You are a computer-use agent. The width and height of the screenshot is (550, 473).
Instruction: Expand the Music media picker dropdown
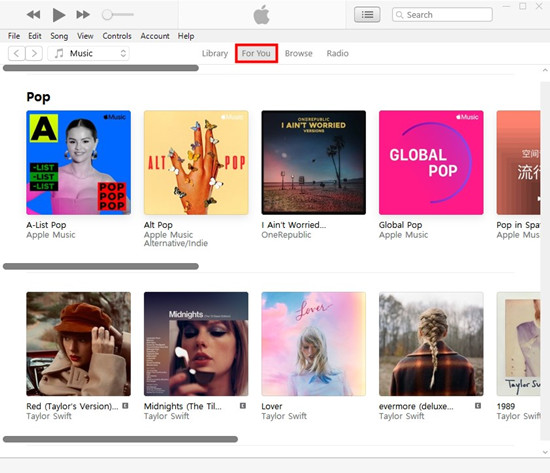coord(88,53)
